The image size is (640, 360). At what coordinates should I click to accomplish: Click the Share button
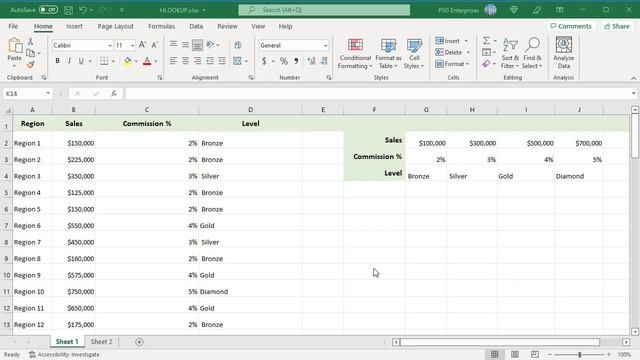coord(617,26)
